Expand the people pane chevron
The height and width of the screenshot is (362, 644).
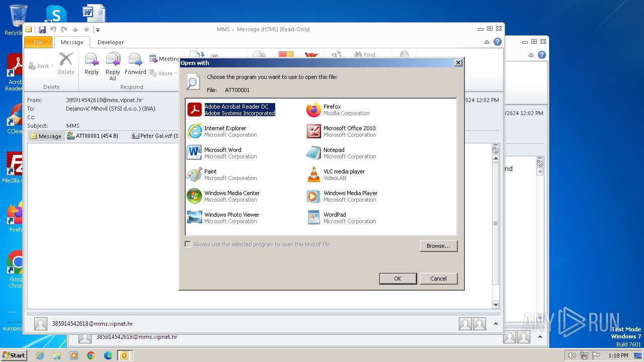coord(496,324)
